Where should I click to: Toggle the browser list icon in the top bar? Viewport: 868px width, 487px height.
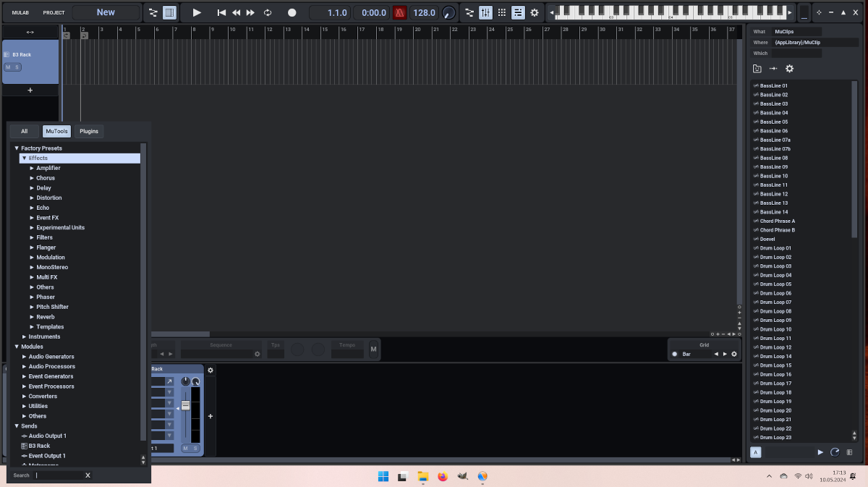pos(518,12)
